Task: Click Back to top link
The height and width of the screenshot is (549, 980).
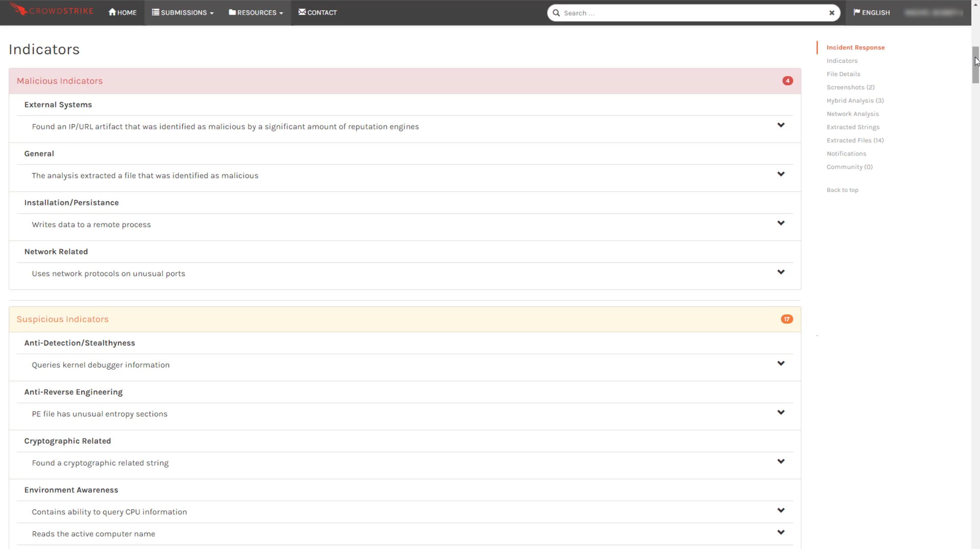Action: 842,189
